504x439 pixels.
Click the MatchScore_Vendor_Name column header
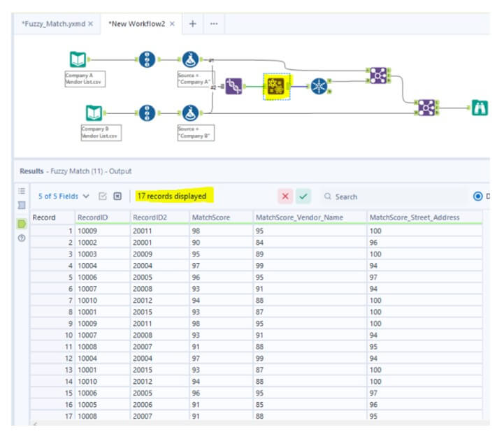click(x=310, y=217)
